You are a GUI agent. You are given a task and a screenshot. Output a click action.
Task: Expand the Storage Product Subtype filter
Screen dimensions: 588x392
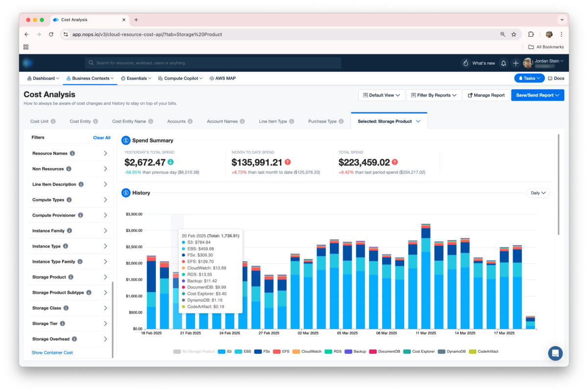tap(71, 293)
